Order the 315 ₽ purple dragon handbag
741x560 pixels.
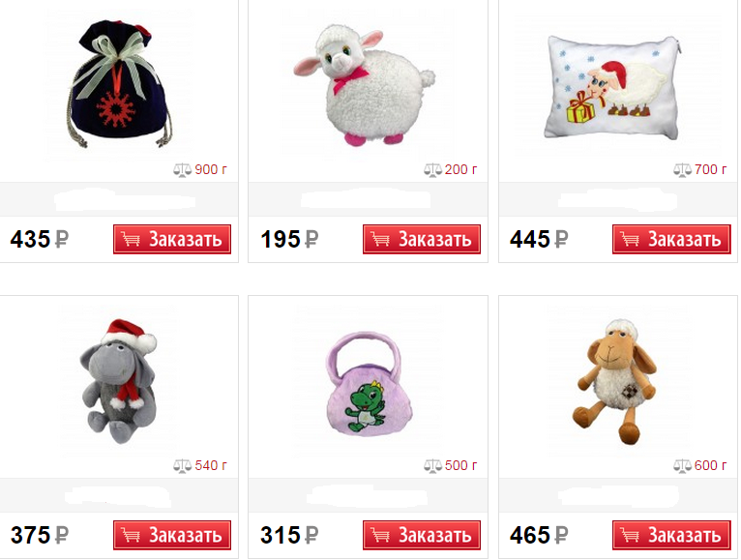coord(422,535)
